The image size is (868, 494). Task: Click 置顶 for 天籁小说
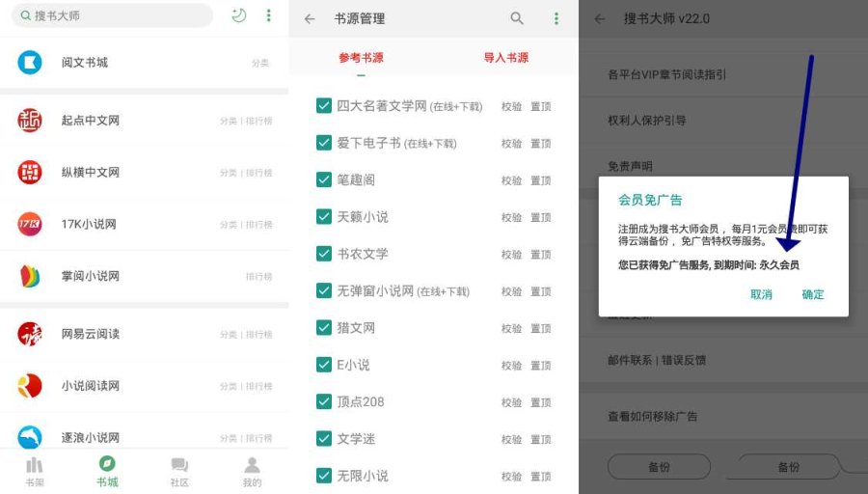pyautogui.click(x=540, y=218)
